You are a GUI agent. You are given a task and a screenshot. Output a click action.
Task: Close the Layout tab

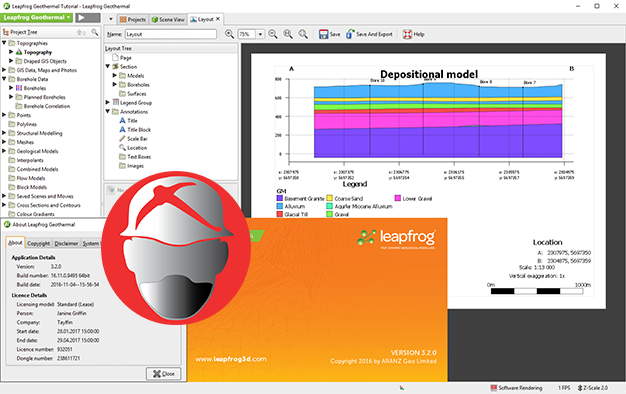[218, 19]
